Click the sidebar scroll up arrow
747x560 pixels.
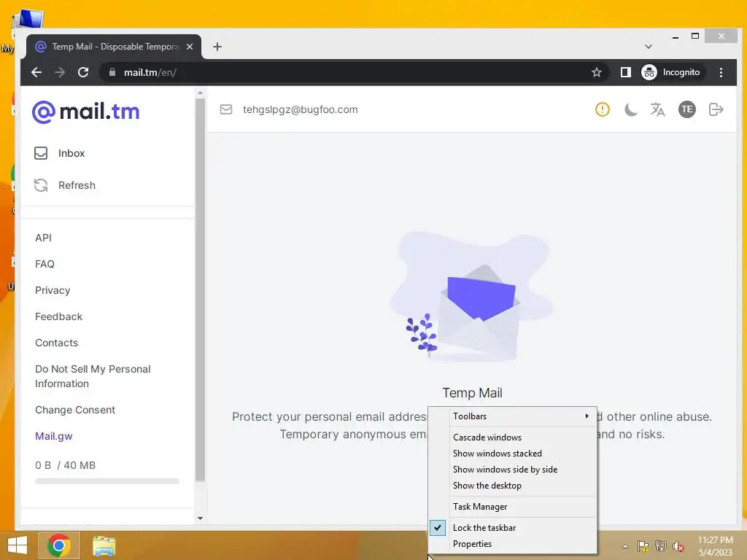[200, 93]
